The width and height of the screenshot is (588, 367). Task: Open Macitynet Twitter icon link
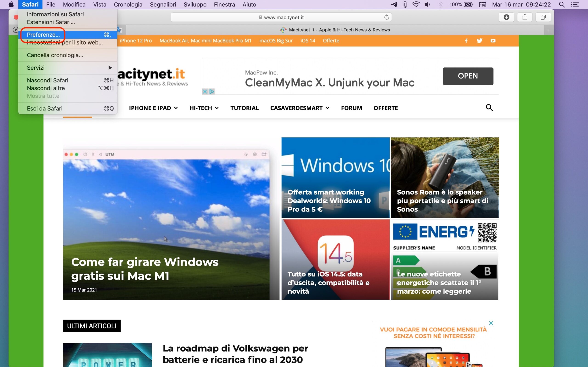(479, 41)
